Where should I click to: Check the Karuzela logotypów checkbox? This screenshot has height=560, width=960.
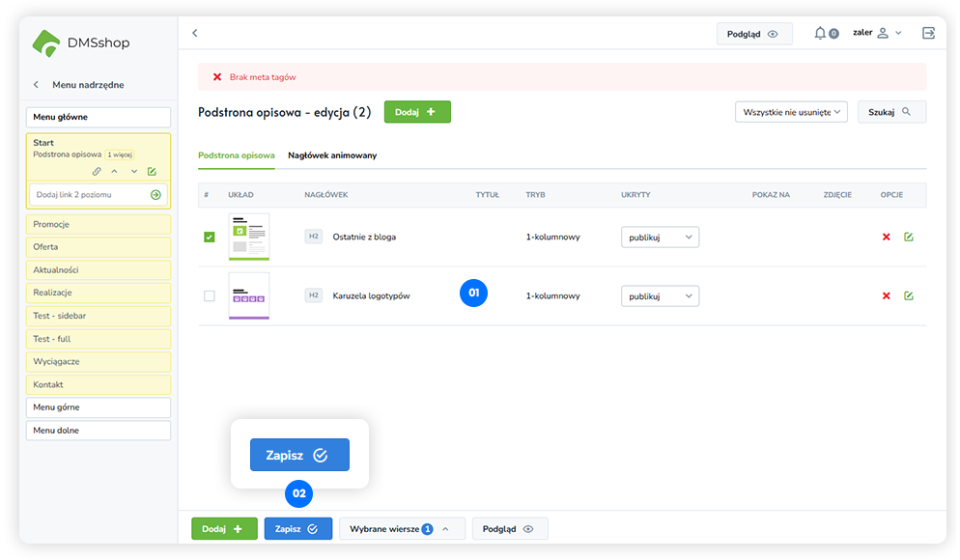point(209,295)
